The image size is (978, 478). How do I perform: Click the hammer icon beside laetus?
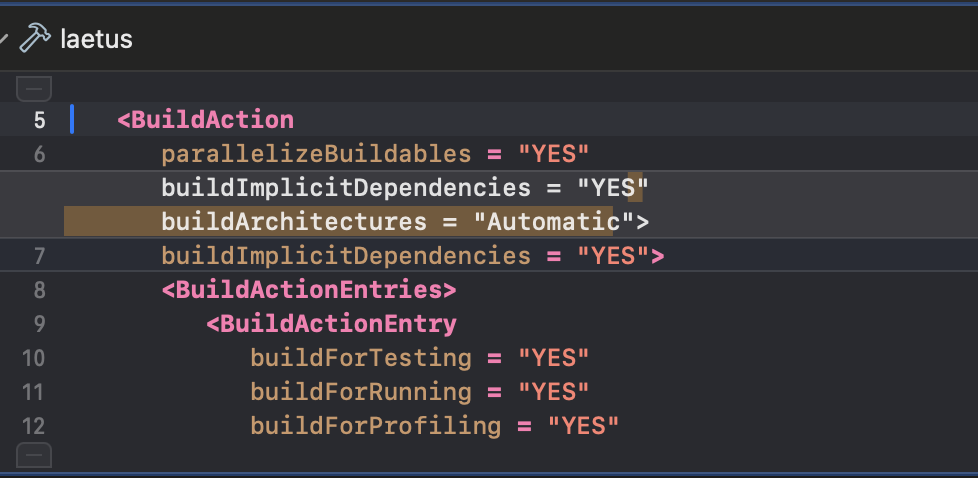(x=36, y=38)
